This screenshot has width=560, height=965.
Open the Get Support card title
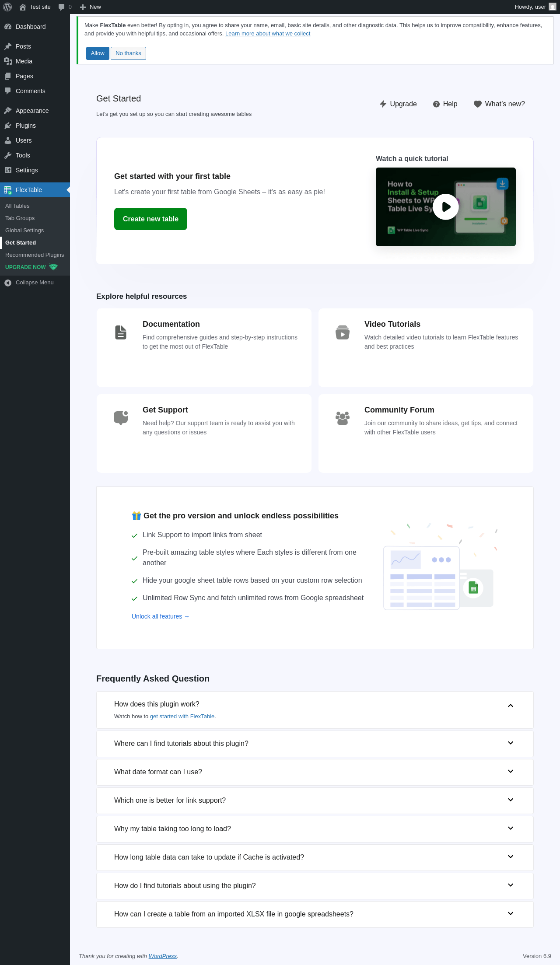pos(165,410)
